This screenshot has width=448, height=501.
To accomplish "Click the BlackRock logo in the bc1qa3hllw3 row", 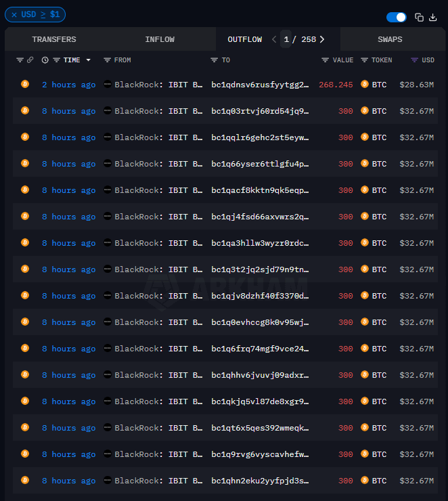I will pos(108,243).
